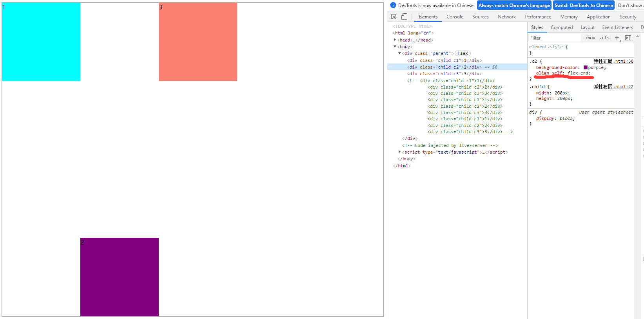This screenshot has width=644, height=319.
Task: Open source link for .c2 rule line 30
Action: (x=613, y=61)
